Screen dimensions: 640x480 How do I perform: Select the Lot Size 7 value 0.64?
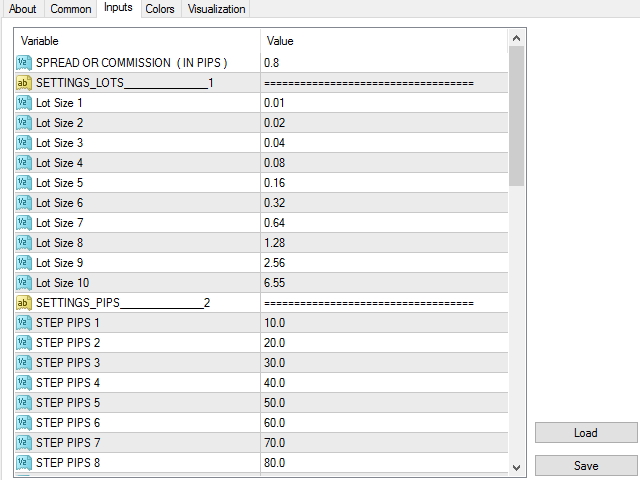pos(274,223)
